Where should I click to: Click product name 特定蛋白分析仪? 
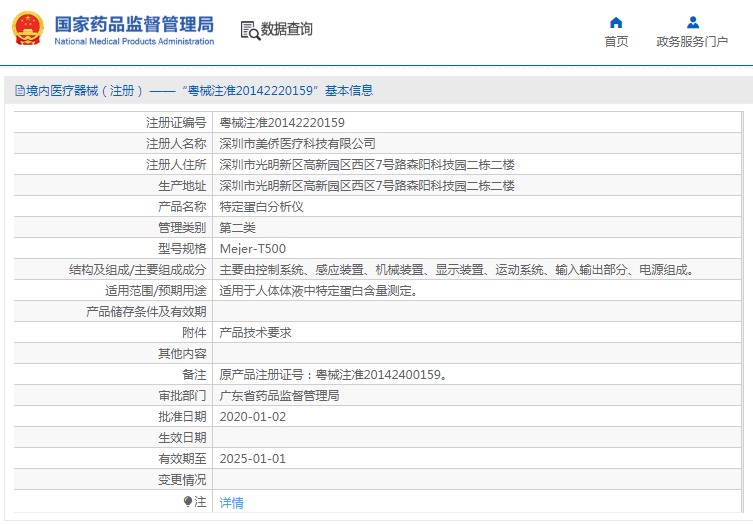click(261, 207)
